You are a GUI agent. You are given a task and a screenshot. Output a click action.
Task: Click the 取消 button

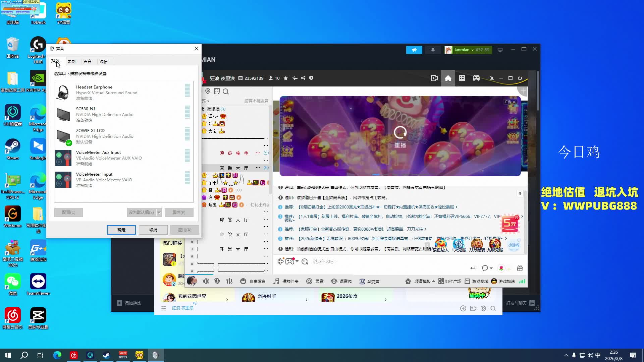click(153, 230)
